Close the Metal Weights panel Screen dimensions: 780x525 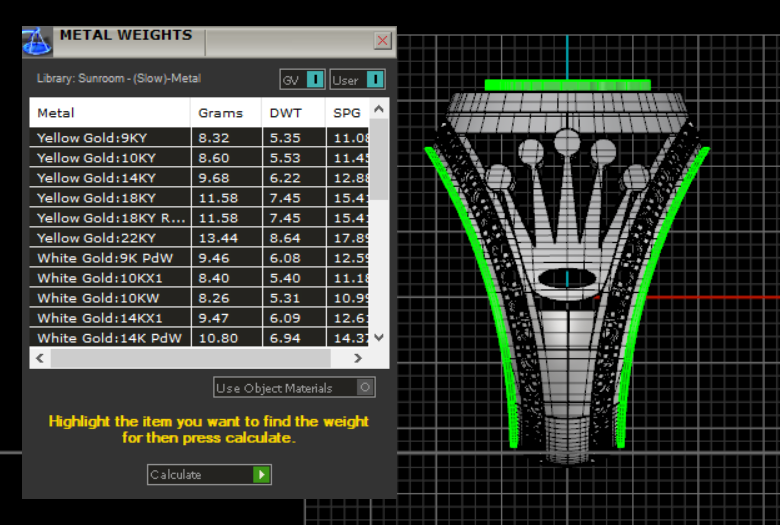click(x=382, y=41)
